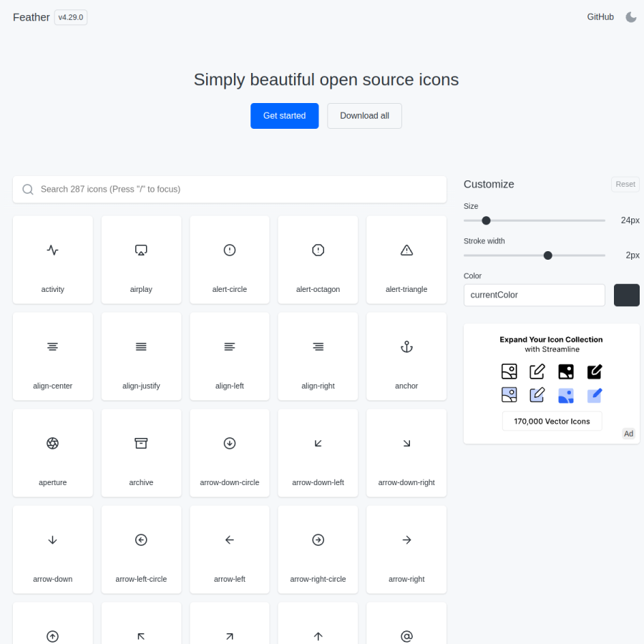Screen dimensions: 644x644
Task: Download the aperture icon
Action: (52, 453)
